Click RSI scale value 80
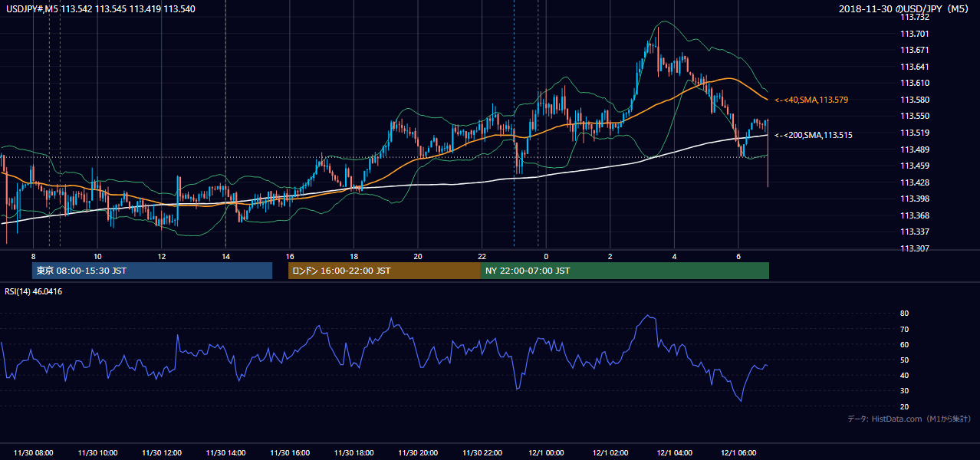The width and height of the screenshot is (980, 460). pyautogui.click(x=905, y=314)
